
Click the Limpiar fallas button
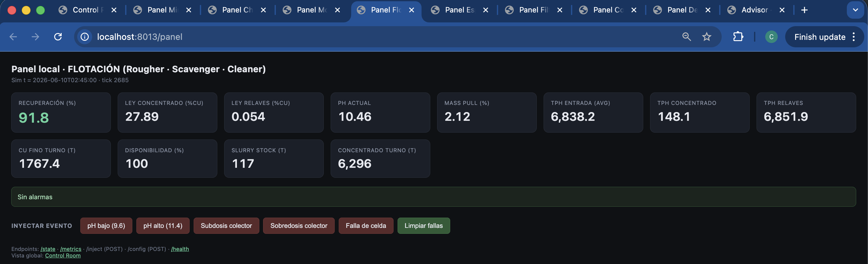423,226
